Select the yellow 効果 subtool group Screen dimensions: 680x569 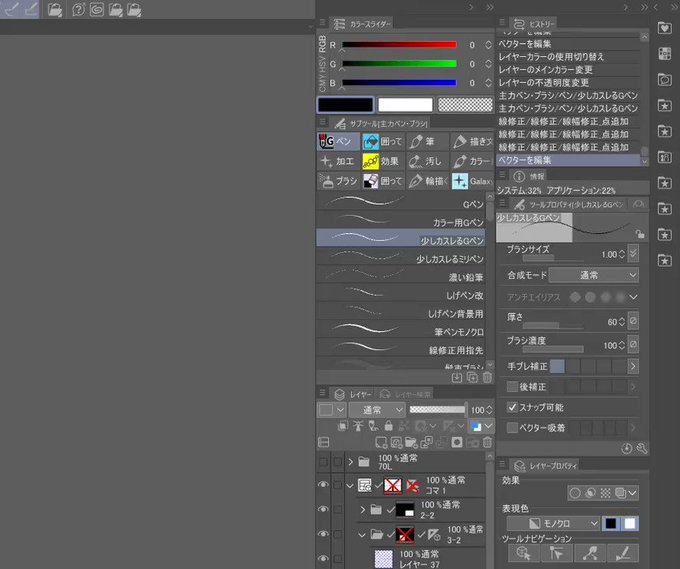point(382,161)
